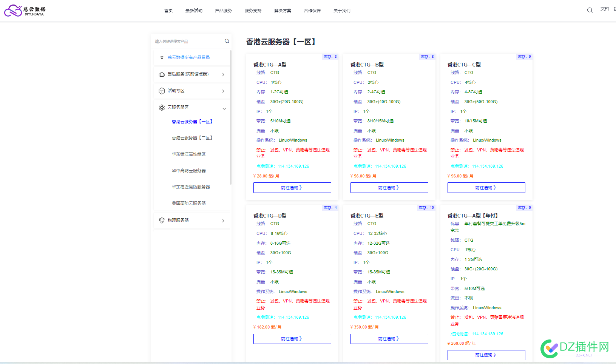Click the 库存: 5 stock badge
The width and height of the screenshot is (616, 364).
click(524, 208)
